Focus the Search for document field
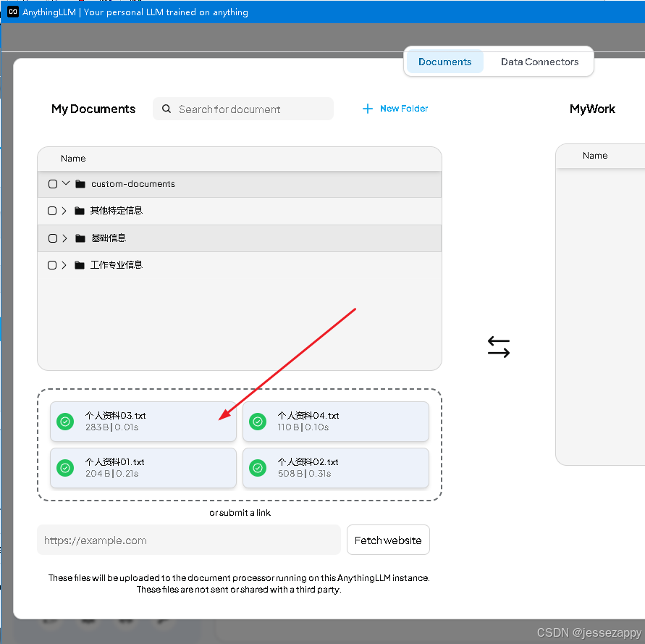The image size is (645, 644). click(243, 109)
